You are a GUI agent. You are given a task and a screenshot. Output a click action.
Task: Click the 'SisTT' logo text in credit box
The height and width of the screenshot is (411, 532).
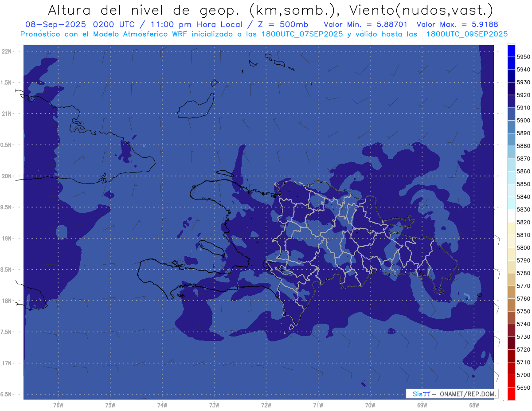421,394
